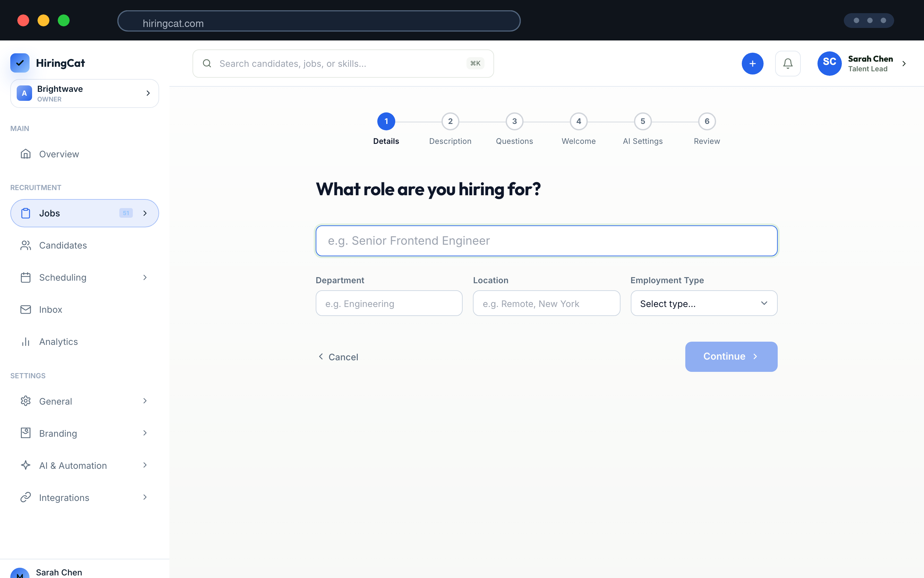The height and width of the screenshot is (578, 924).
Task: Click the Sarah Chen name in header
Action: (x=870, y=59)
